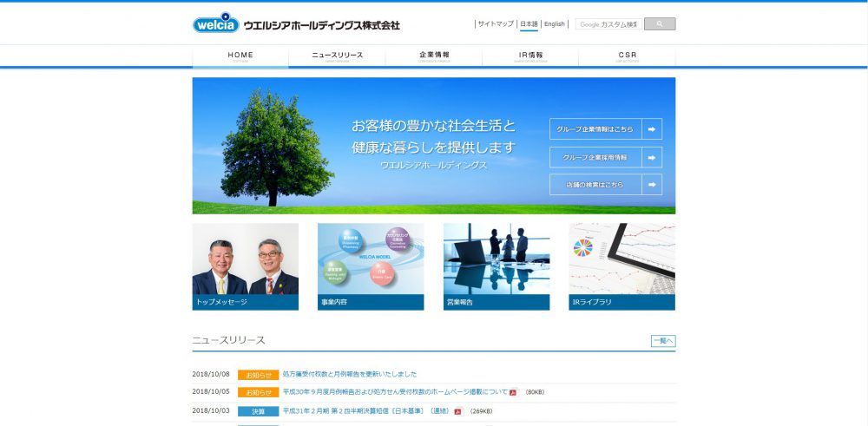The image size is (868, 426).
Task: Click the date 2018/10/03
Action: (x=211, y=411)
